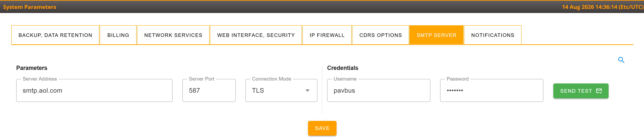
Task: Open the search magnifier icon
Action: (x=621, y=60)
